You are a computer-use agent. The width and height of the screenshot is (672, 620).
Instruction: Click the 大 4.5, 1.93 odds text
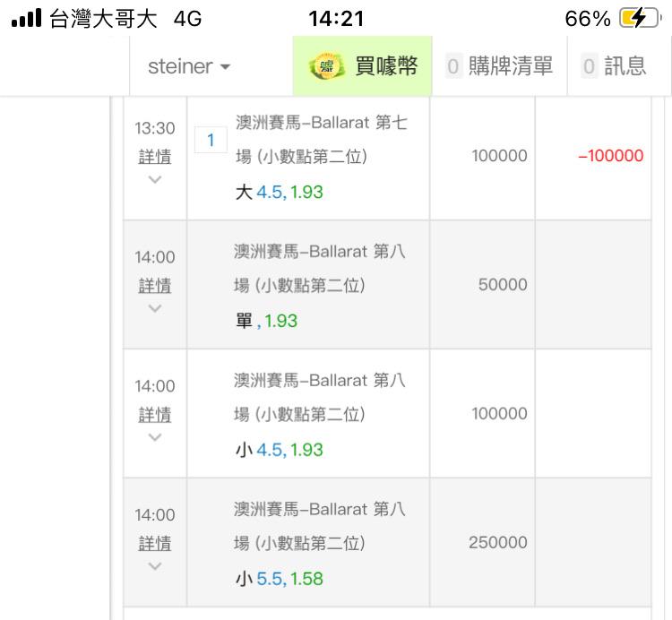pyautogui.click(x=279, y=192)
